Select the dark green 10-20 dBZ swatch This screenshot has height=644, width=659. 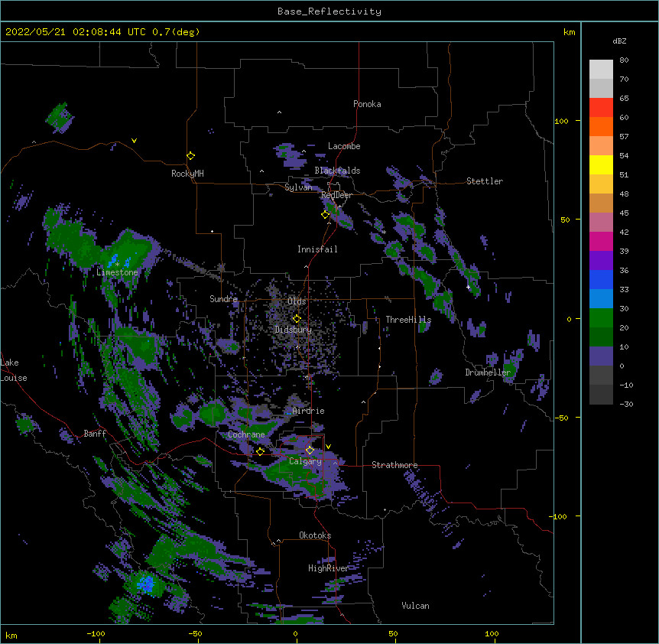[x=601, y=337]
